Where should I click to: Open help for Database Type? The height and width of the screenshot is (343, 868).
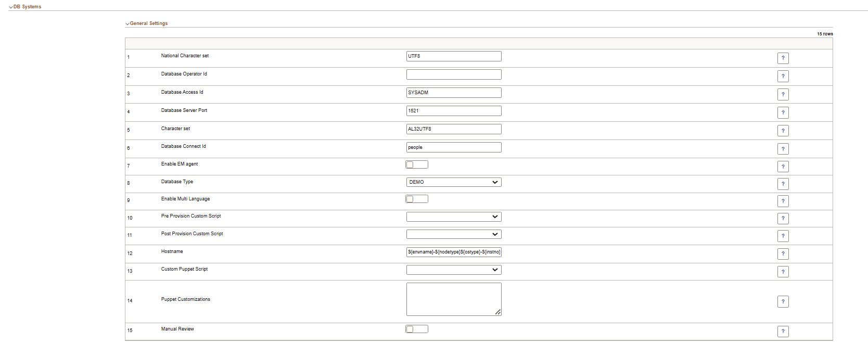(x=783, y=184)
